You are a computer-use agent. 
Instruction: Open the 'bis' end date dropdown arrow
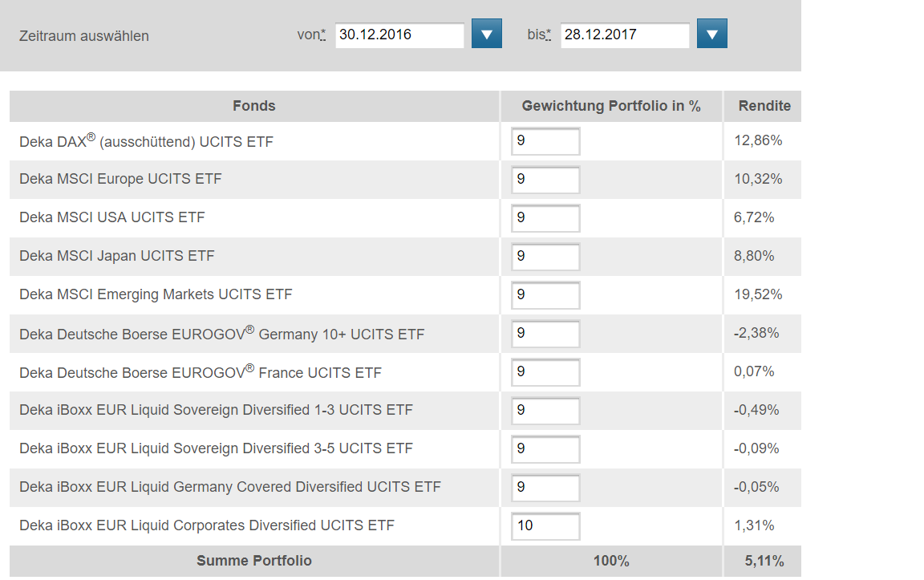[x=711, y=34]
